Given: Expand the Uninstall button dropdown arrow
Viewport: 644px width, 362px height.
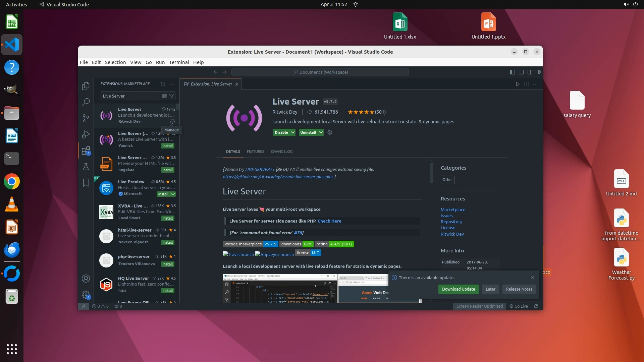Looking at the screenshot, I should coord(321,132).
